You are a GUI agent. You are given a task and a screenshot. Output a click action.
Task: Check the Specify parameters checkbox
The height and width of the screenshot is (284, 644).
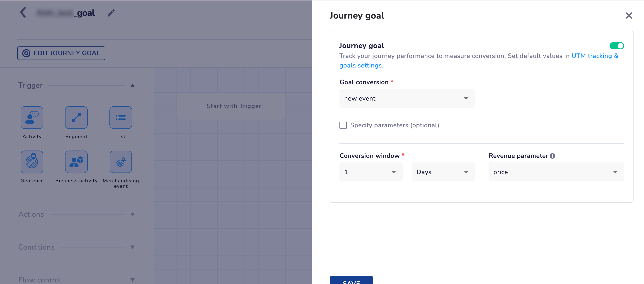point(343,125)
